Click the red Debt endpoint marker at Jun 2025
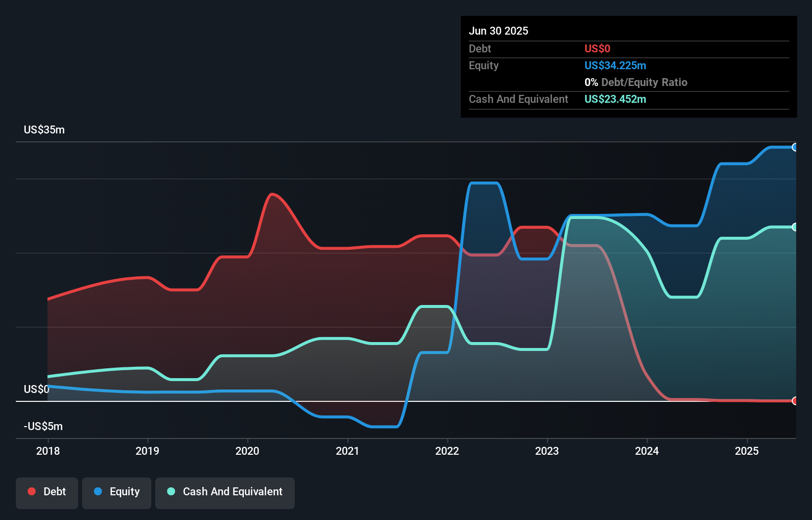 (x=795, y=401)
